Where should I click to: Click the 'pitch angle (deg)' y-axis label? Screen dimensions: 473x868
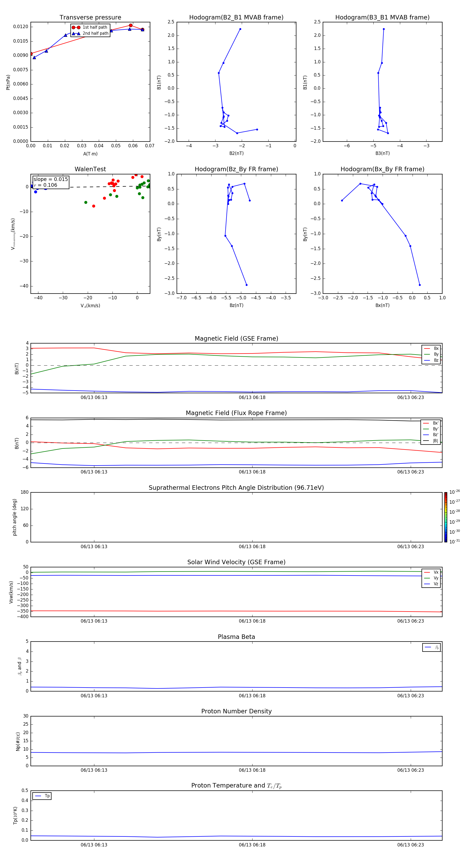tap(14, 517)
